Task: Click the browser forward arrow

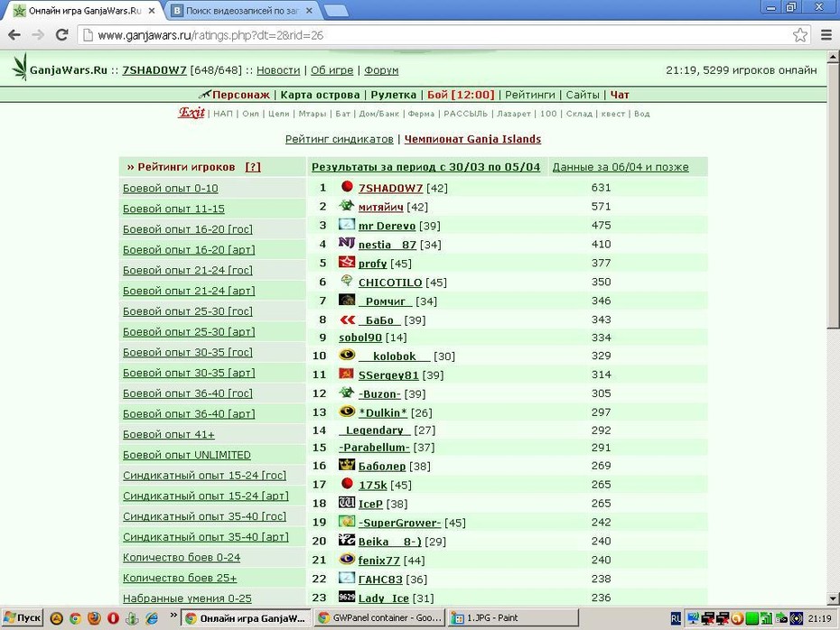Action: pos(38,35)
